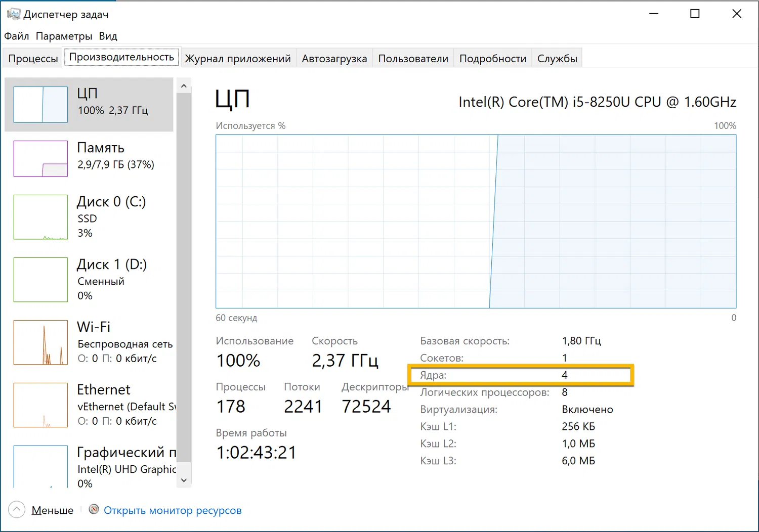Go to the Службы tab
This screenshot has width=759, height=532.
(x=557, y=59)
